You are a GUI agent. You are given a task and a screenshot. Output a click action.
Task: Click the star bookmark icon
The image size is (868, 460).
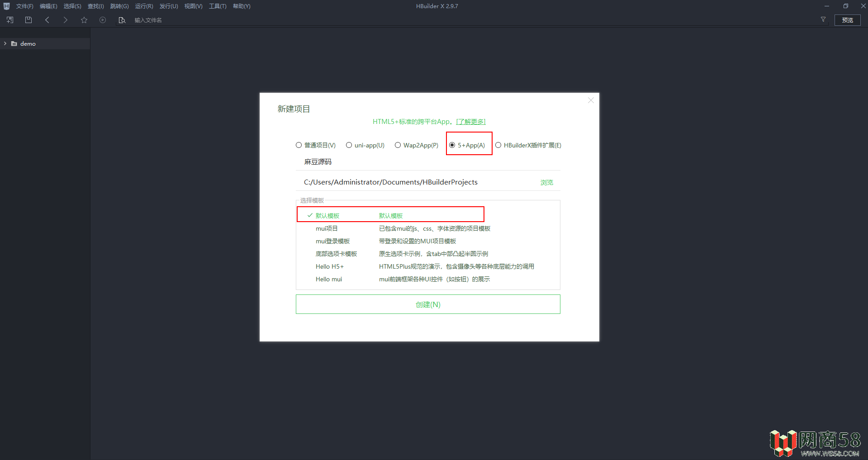(84, 20)
